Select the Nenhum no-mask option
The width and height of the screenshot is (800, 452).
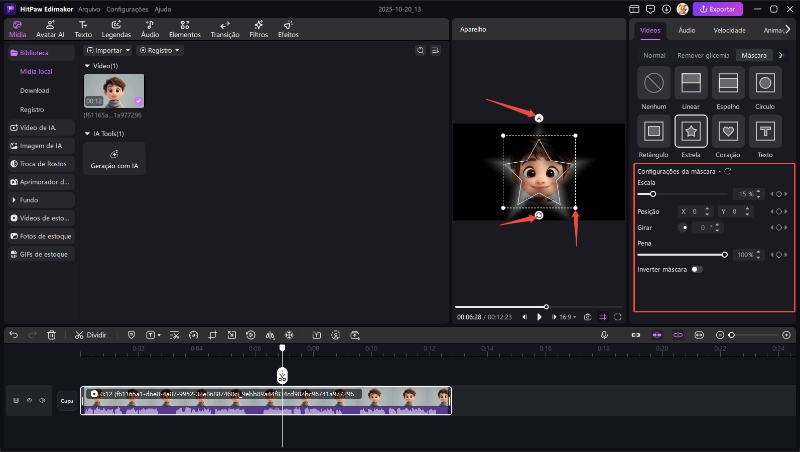click(653, 83)
